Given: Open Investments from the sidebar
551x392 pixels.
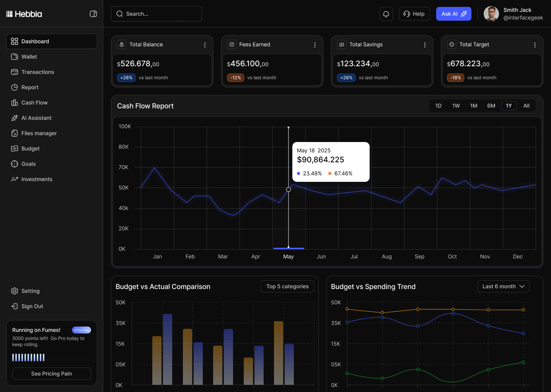Looking at the screenshot, I should click(x=37, y=179).
